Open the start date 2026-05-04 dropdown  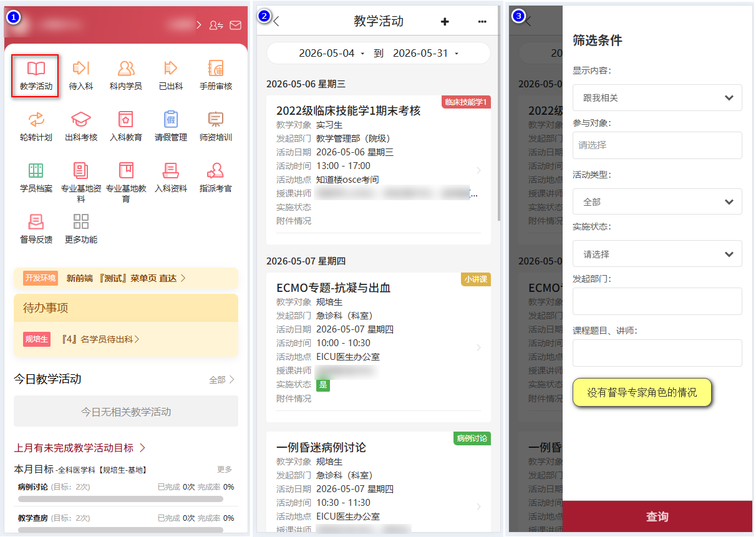click(332, 54)
